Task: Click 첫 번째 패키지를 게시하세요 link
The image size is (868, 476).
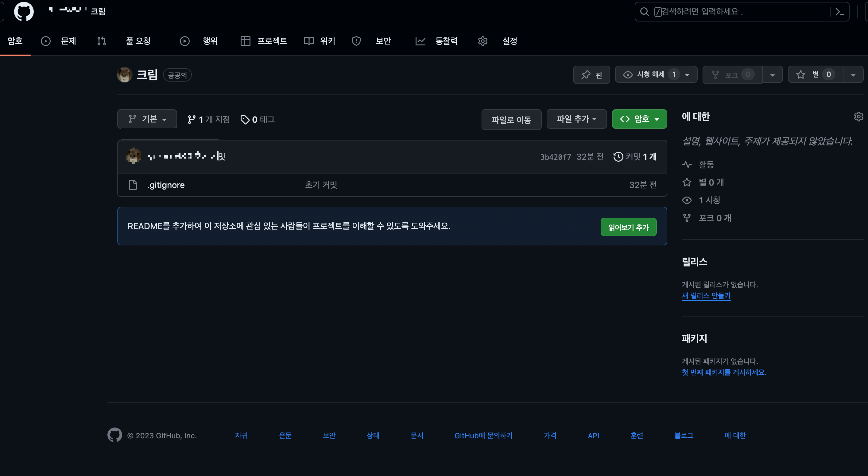Action: [x=724, y=372]
